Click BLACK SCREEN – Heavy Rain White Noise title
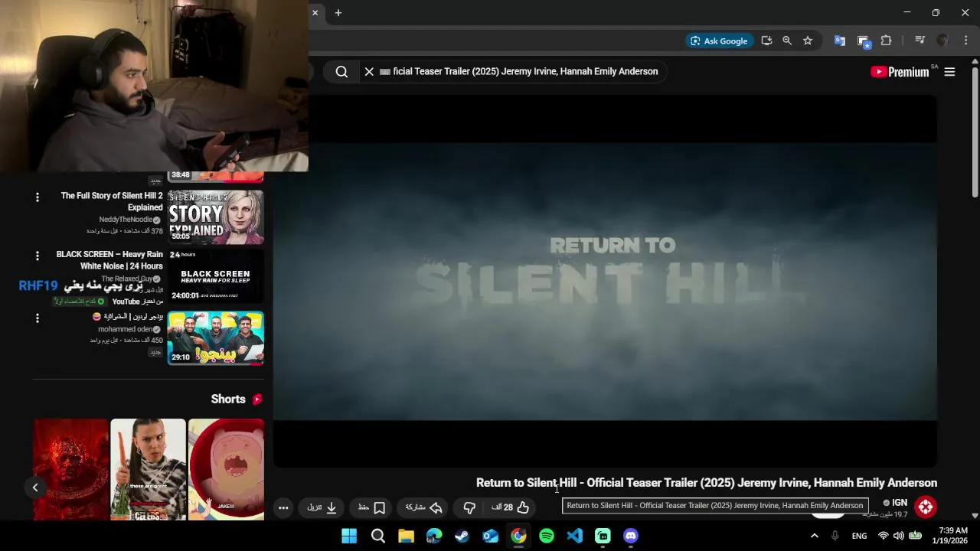Image resolution: width=980 pixels, height=551 pixels. coord(109,260)
